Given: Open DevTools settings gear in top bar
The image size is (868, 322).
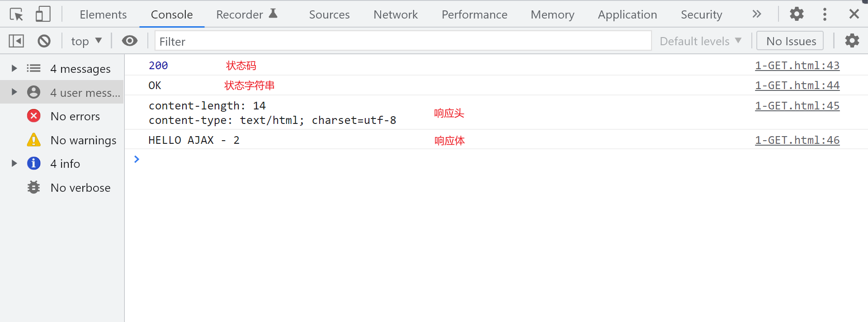Looking at the screenshot, I should tap(797, 14).
